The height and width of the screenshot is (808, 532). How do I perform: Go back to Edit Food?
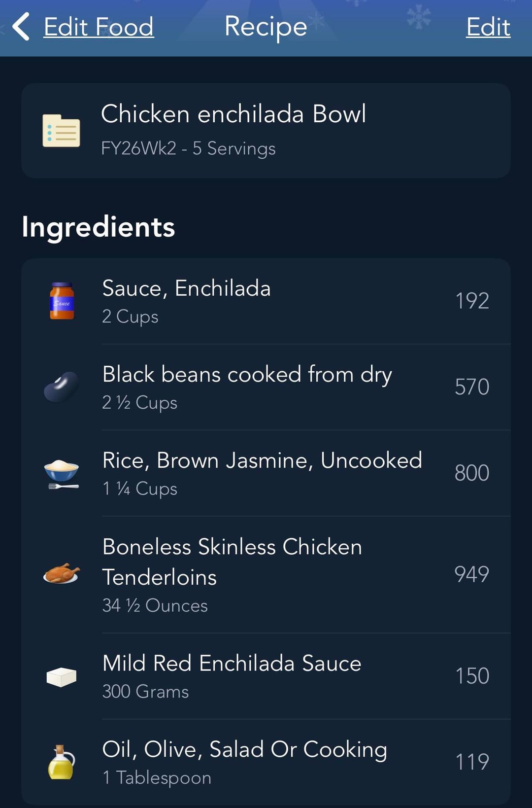coord(99,27)
